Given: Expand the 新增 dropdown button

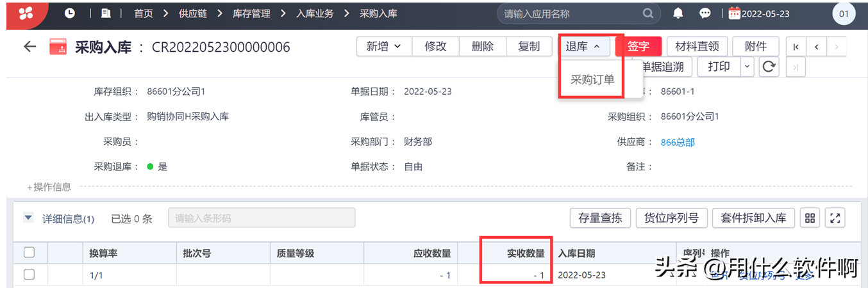Looking at the screenshot, I should click(383, 47).
